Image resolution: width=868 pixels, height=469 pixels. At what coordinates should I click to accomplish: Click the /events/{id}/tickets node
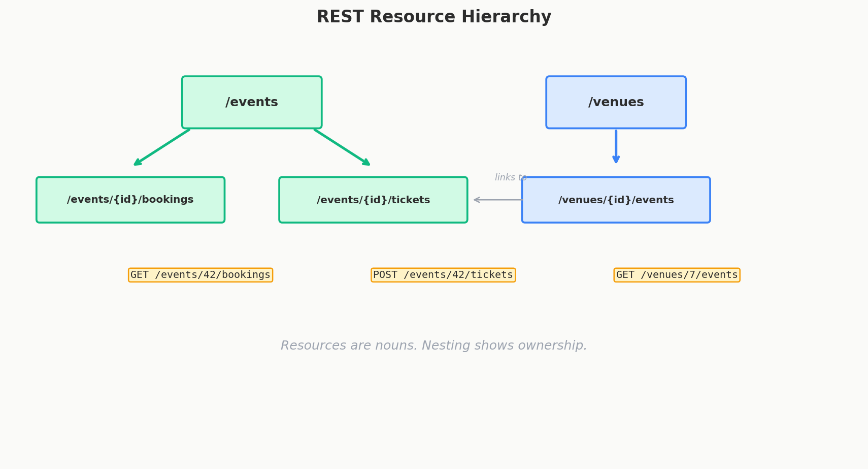pos(373,200)
